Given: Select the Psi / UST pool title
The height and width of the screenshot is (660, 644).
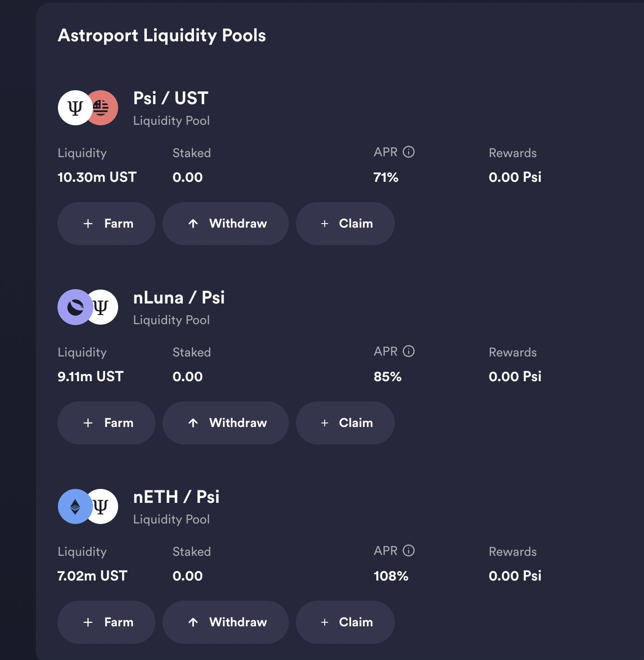Looking at the screenshot, I should (x=171, y=98).
